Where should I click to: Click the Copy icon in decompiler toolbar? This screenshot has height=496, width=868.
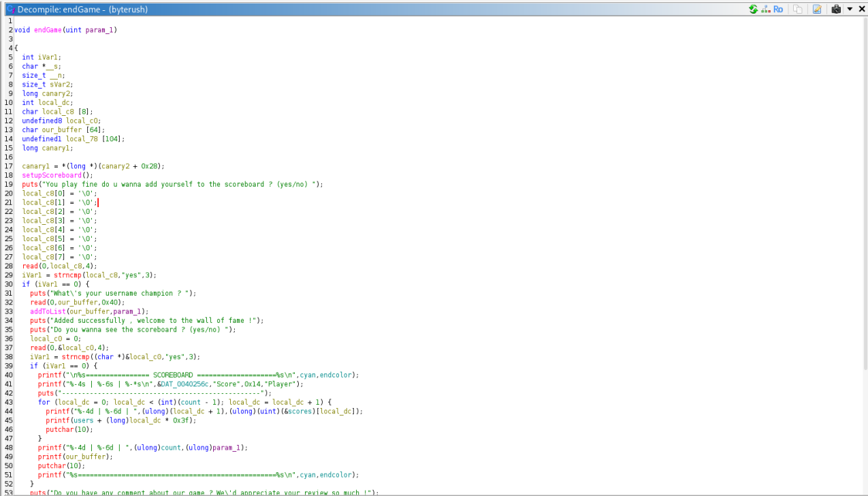(x=797, y=10)
